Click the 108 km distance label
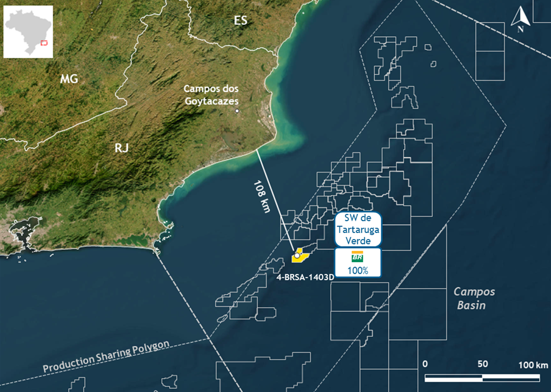The height and width of the screenshot is (392, 551). pos(261,197)
